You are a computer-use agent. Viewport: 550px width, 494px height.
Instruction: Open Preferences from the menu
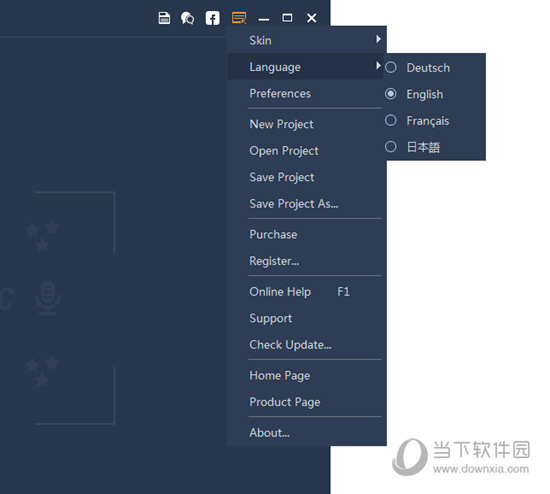pos(307,93)
